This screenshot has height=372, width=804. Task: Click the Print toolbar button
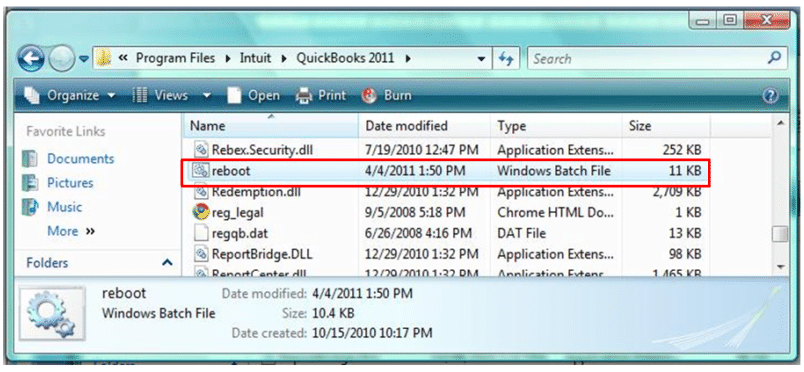coord(321,95)
